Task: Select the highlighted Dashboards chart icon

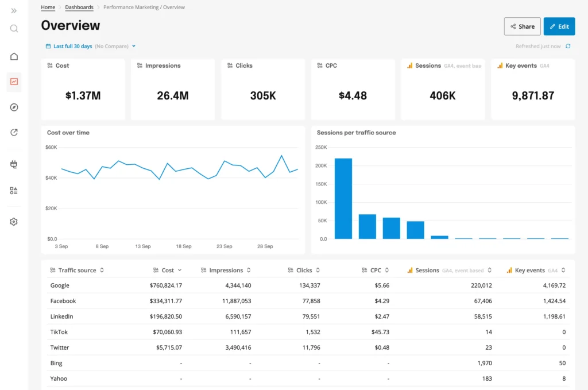Action: tap(13, 82)
